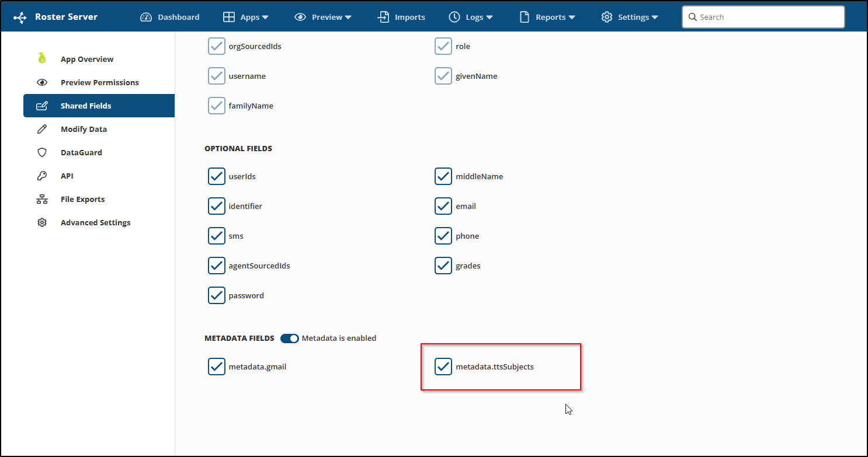Click the Imports arrow icon

point(383,17)
